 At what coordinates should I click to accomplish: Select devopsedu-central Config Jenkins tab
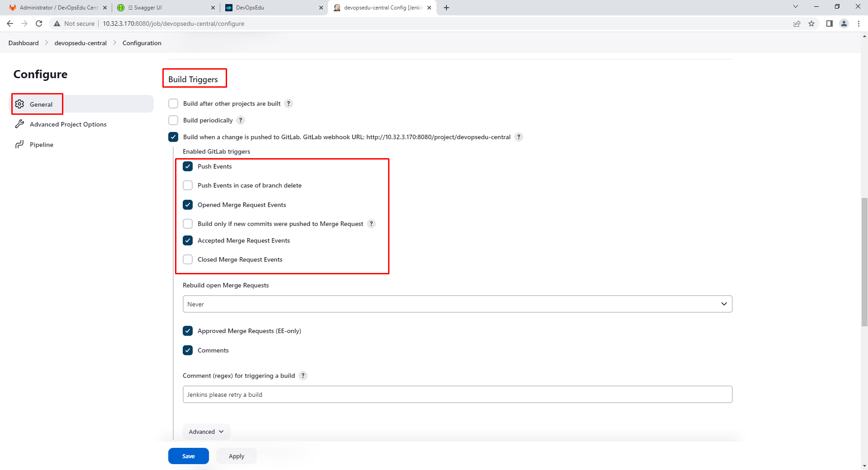382,8
